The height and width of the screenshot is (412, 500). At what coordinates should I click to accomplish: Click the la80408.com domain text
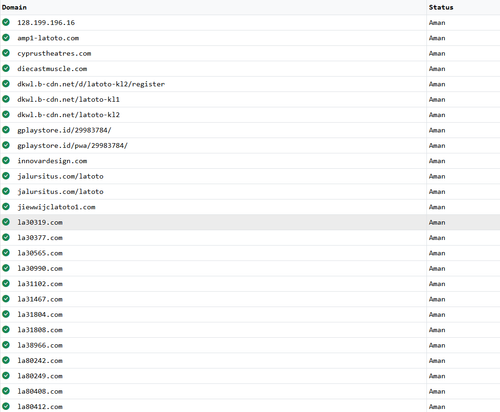pyautogui.click(x=40, y=391)
